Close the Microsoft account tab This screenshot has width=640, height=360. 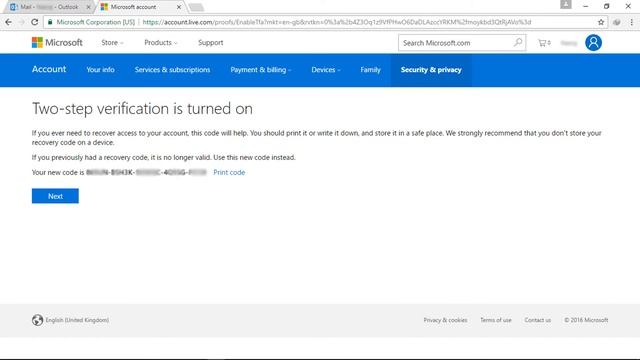(179, 7)
